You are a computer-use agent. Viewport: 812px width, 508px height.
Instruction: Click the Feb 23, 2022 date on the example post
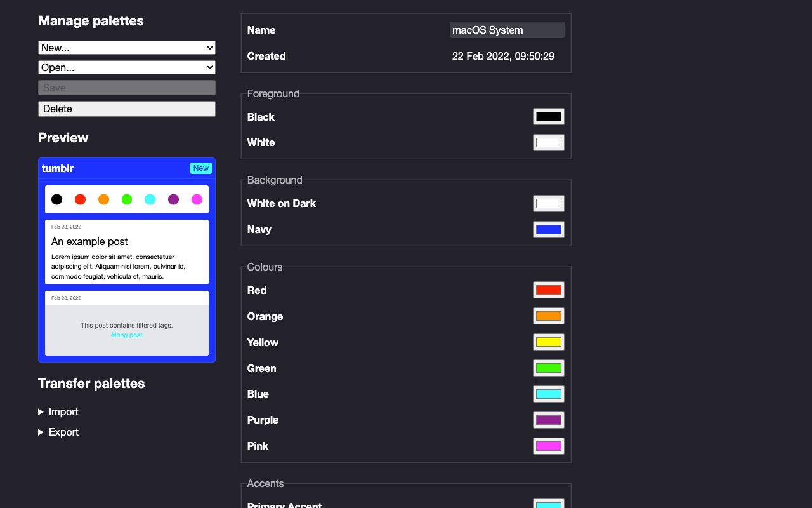coord(66,227)
